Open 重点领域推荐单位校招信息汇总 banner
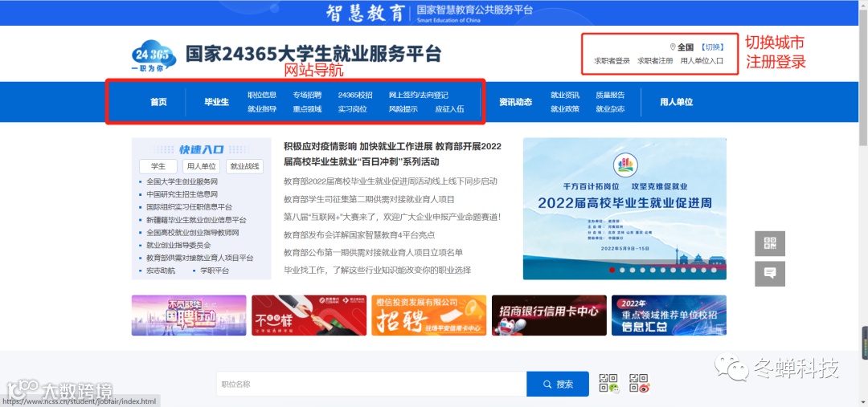Viewport: 868px width, 407px height. [669, 315]
